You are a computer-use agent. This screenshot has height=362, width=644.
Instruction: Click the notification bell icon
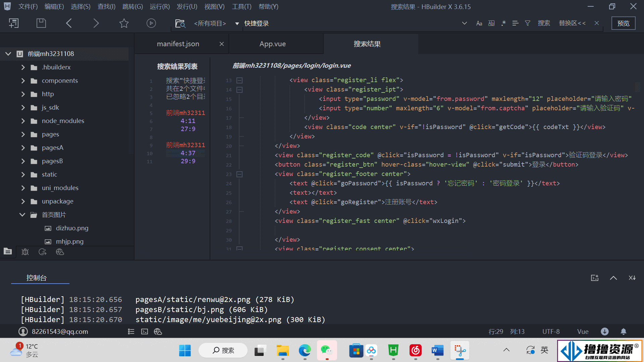[x=624, y=331]
